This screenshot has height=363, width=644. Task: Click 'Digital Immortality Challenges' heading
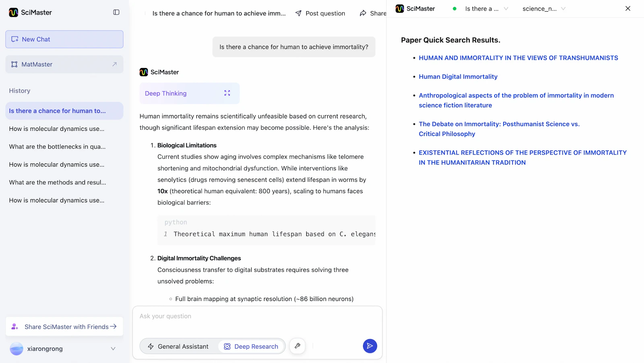[199, 258]
